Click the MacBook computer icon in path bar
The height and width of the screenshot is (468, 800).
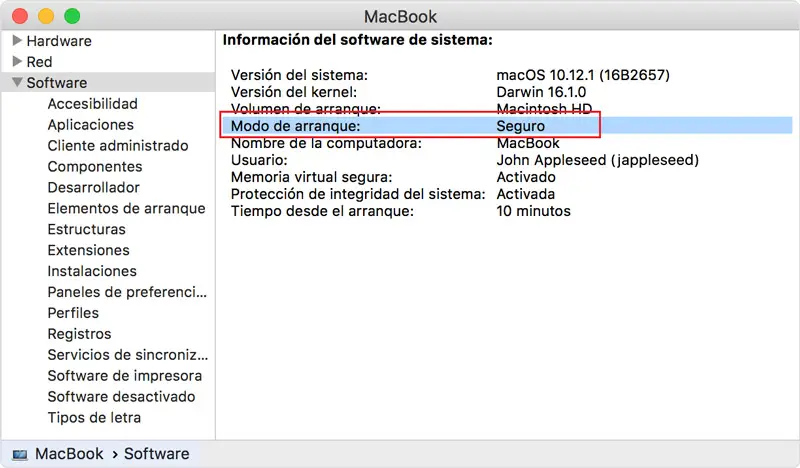pos(20,454)
